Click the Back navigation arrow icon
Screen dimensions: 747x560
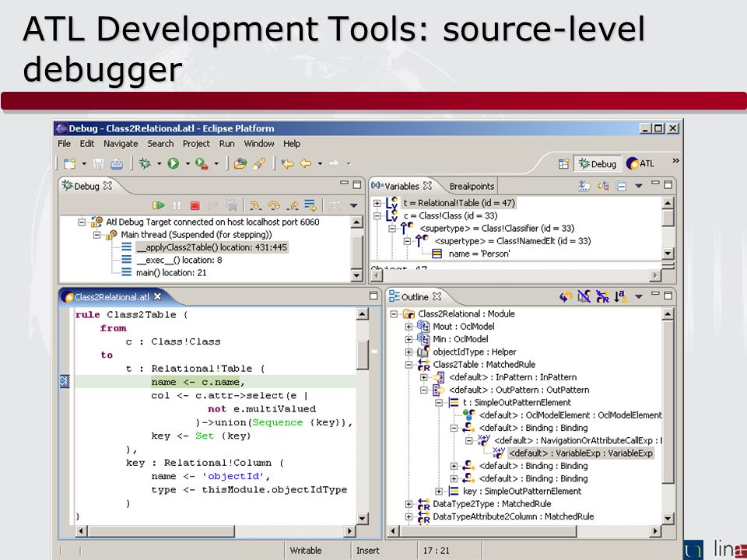[x=305, y=164]
